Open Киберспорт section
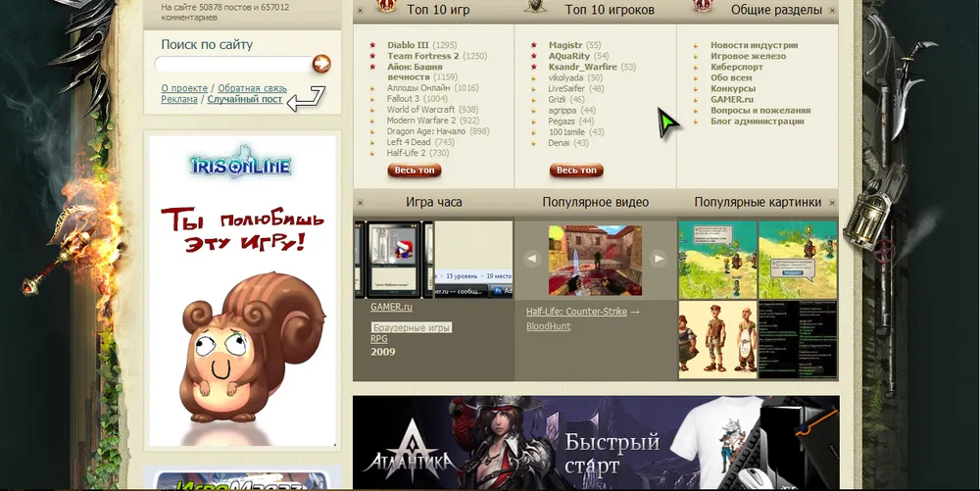 (737, 67)
